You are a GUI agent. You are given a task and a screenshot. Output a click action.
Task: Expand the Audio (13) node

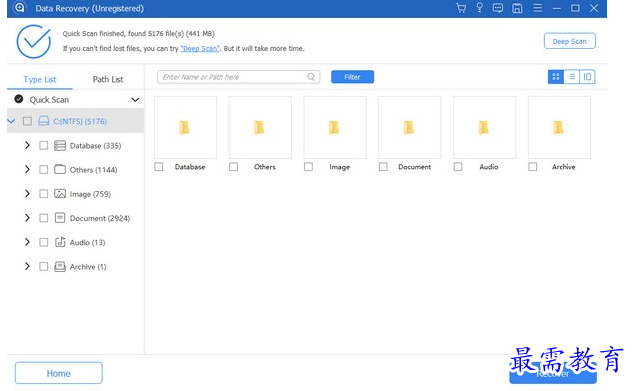(x=27, y=242)
